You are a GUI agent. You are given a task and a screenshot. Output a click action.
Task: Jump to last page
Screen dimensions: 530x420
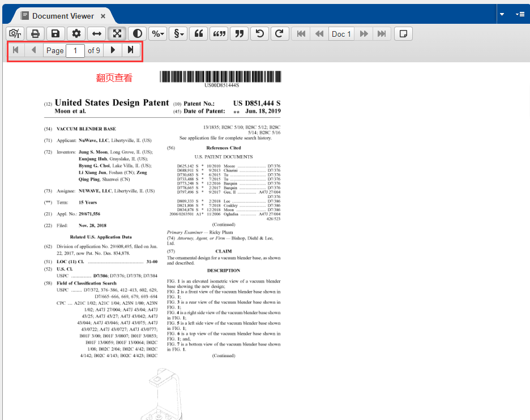[x=131, y=50]
